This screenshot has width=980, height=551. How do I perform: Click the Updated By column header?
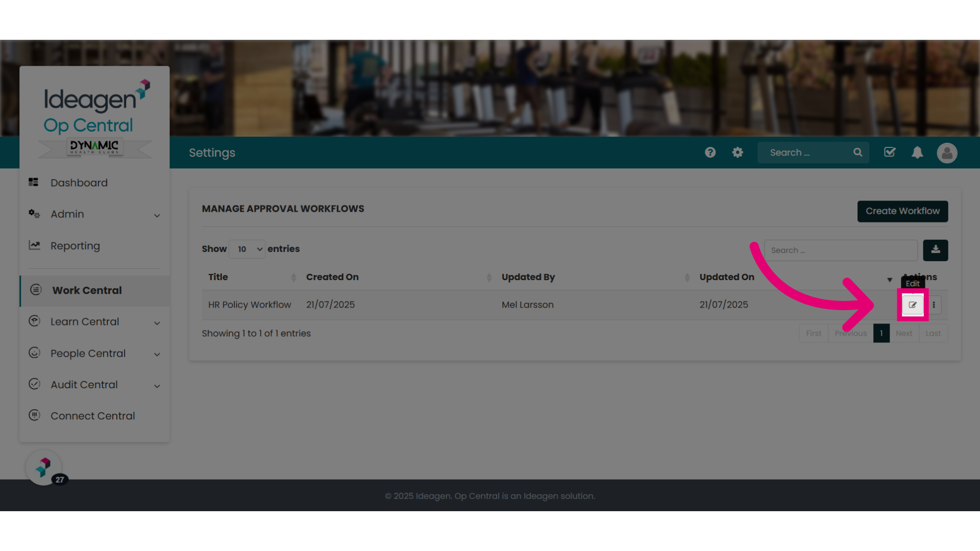tap(528, 277)
